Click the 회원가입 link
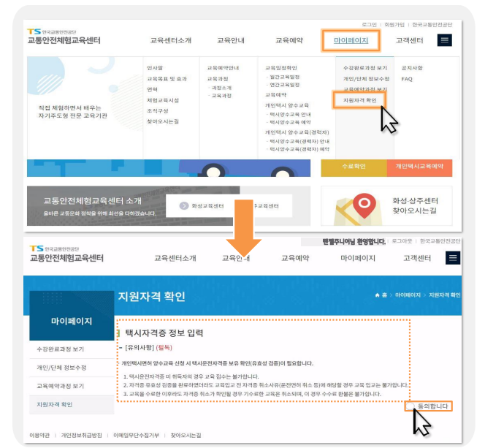The height and width of the screenshot is (448, 485). [394, 25]
